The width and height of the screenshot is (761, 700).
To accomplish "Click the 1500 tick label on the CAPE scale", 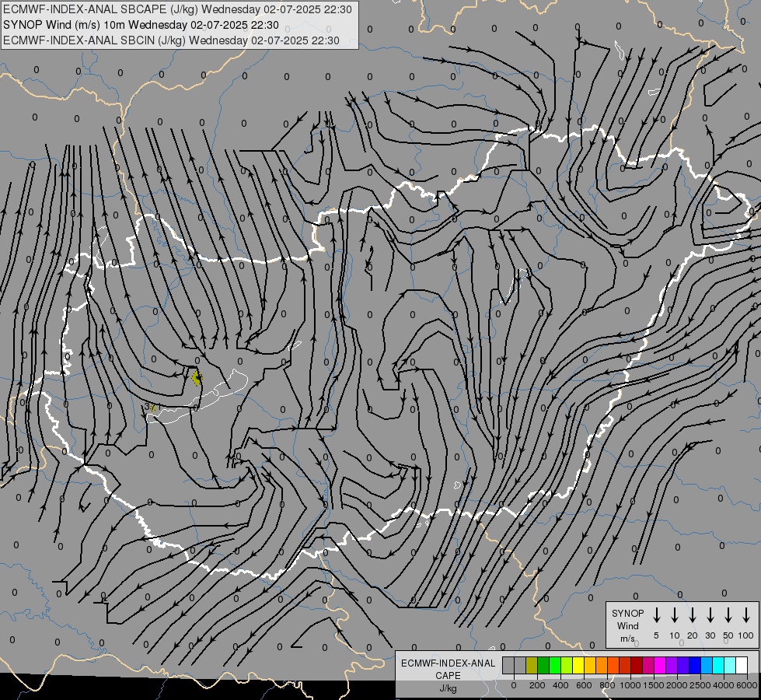I will (654, 685).
